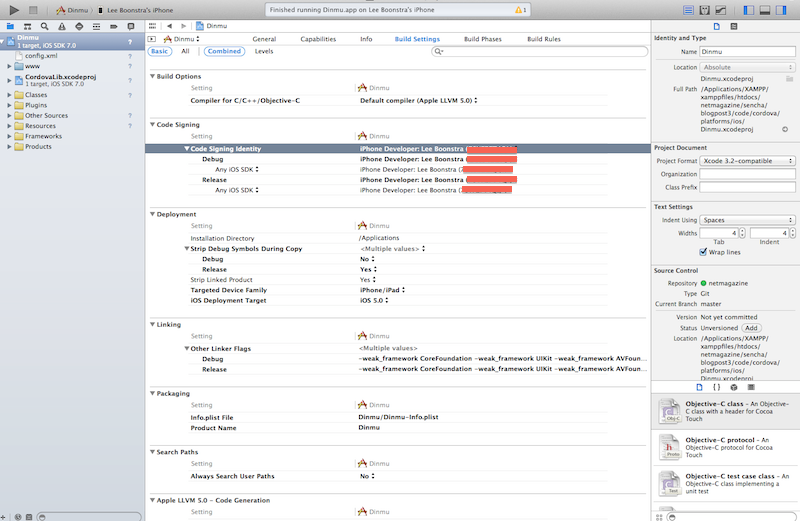Viewport: 800px width, 521px height.
Task: Open the General tab
Action: [264, 39]
